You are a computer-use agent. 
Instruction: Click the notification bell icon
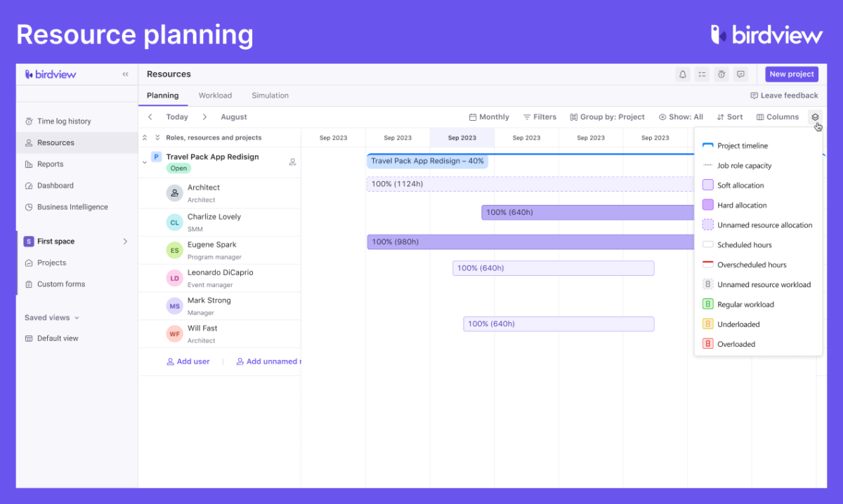pos(682,74)
